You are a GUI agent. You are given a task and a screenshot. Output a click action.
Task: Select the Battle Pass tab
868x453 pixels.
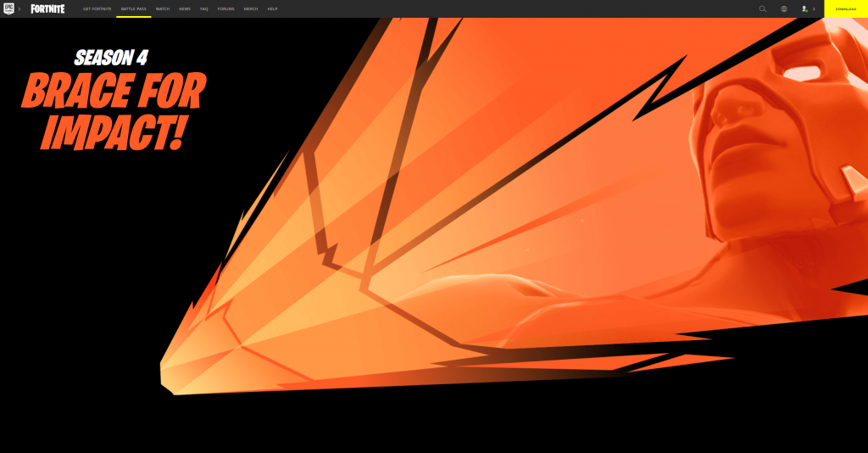tap(133, 8)
